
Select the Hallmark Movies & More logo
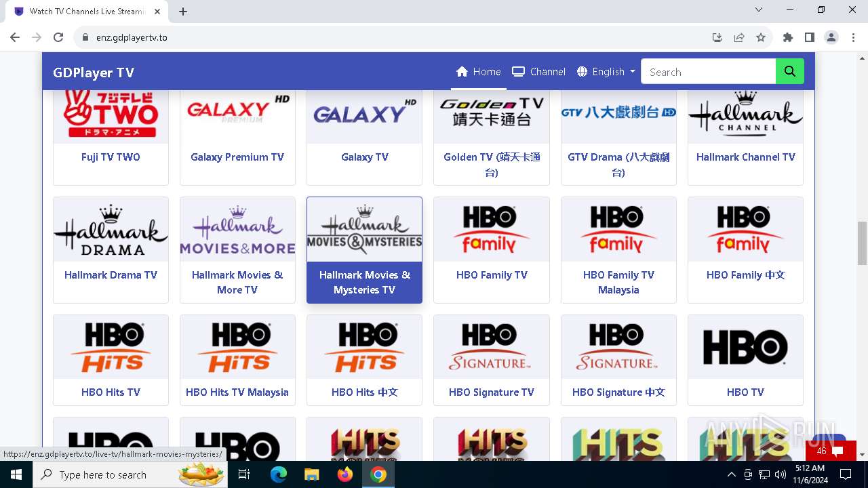(x=237, y=229)
